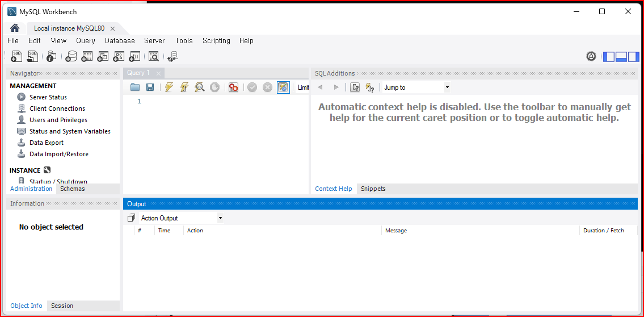Get context help for caret position
Image resolution: width=644 pixels, height=317 pixels.
click(x=355, y=87)
